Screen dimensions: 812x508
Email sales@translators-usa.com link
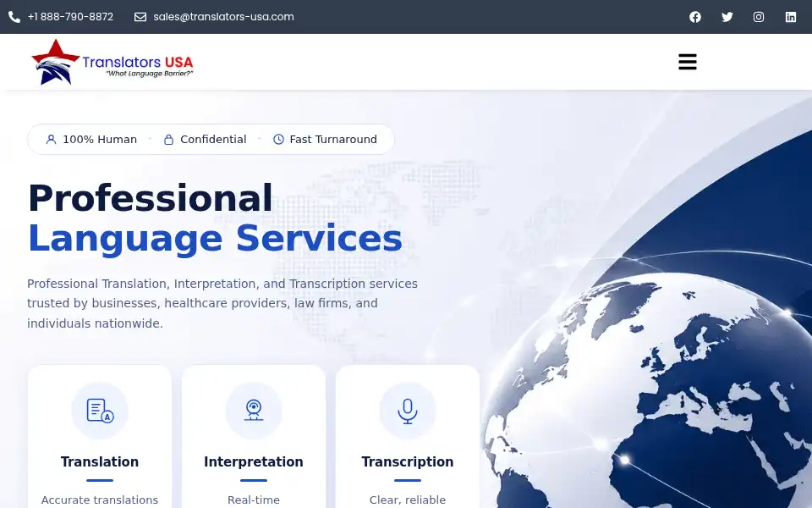pyautogui.click(x=223, y=17)
